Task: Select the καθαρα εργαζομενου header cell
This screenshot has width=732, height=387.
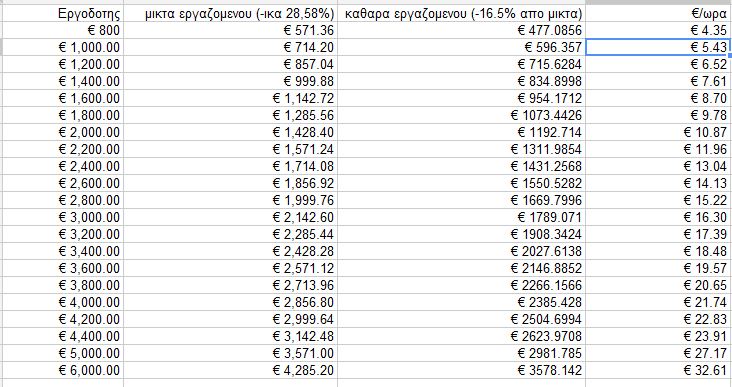Action: (x=461, y=14)
